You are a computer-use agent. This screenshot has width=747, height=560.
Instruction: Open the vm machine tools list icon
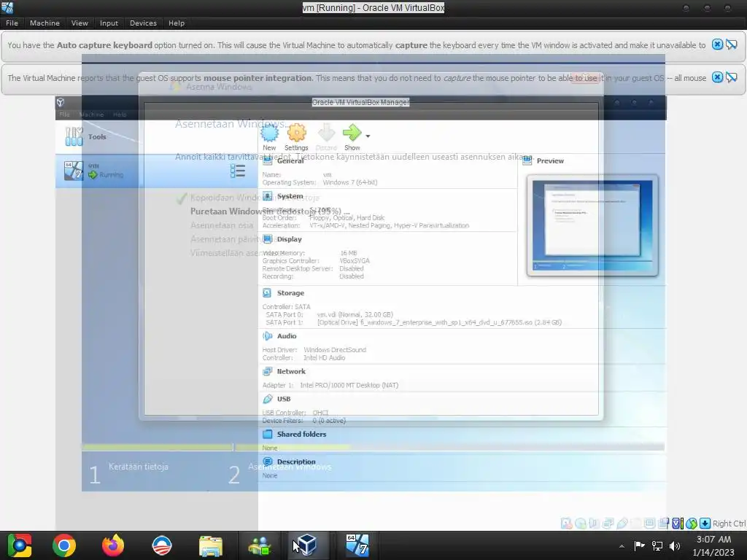[238, 171]
